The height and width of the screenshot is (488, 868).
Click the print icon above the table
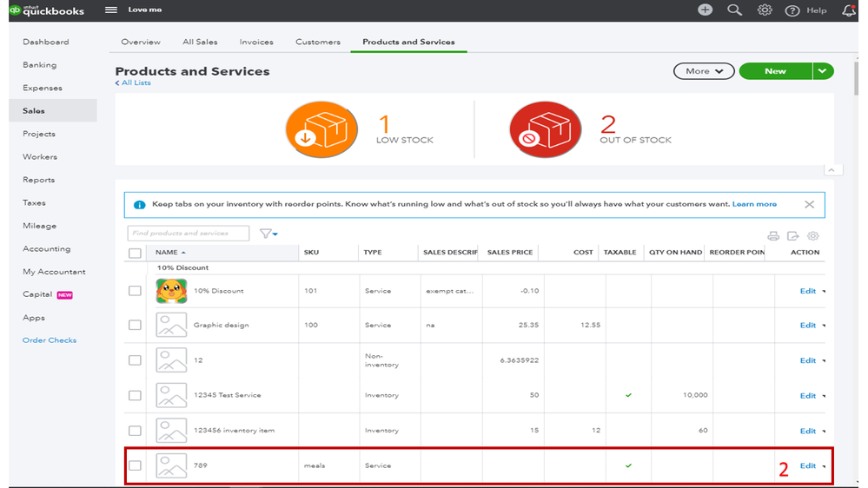point(773,235)
